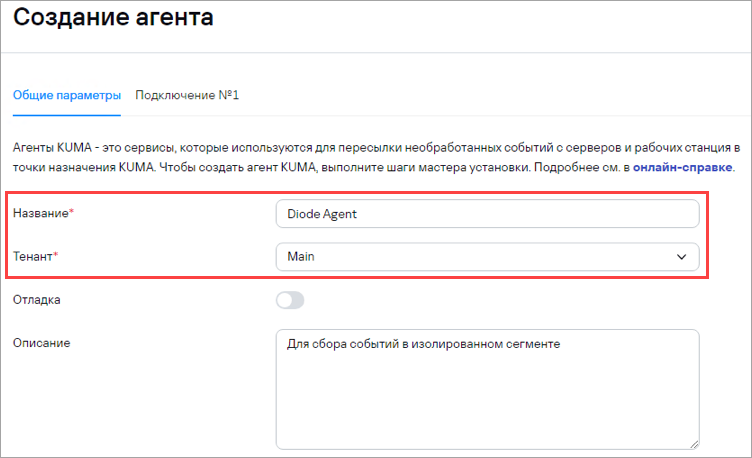Open the Подключение №1 tab
752x458 pixels.
coord(187,95)
